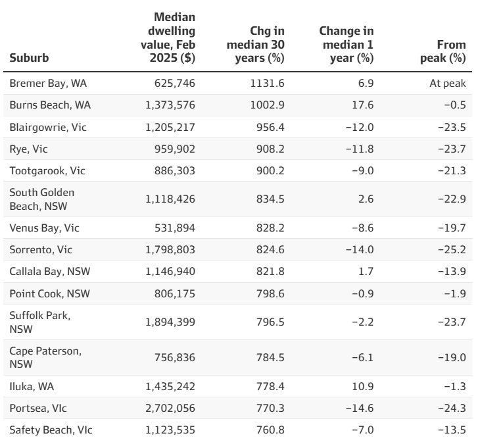Click the Change in median 1 year header
Viewport: 480px width, 448px height.
[346, 44]
